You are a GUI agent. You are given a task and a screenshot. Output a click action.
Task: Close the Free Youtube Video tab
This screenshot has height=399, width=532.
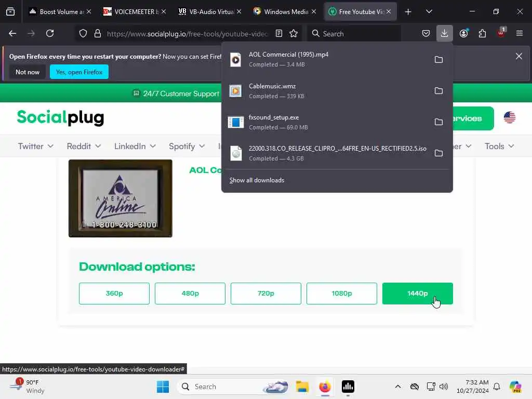coord(389,12)
